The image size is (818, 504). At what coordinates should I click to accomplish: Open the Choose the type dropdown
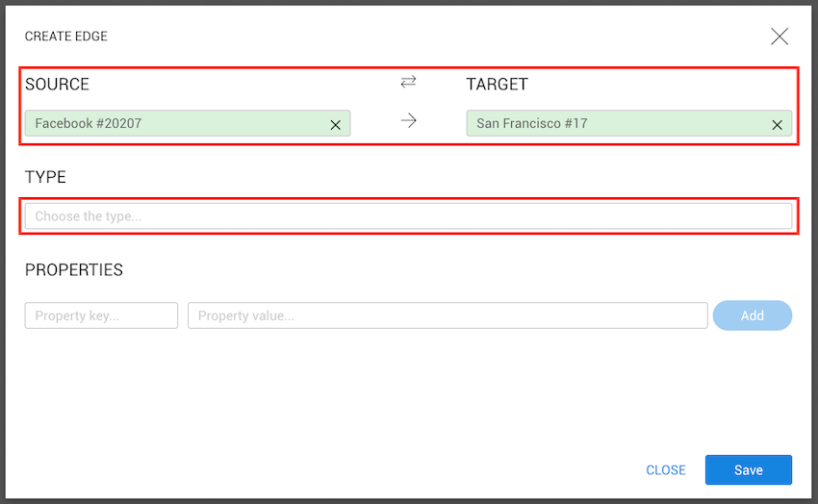coord(408,216)
